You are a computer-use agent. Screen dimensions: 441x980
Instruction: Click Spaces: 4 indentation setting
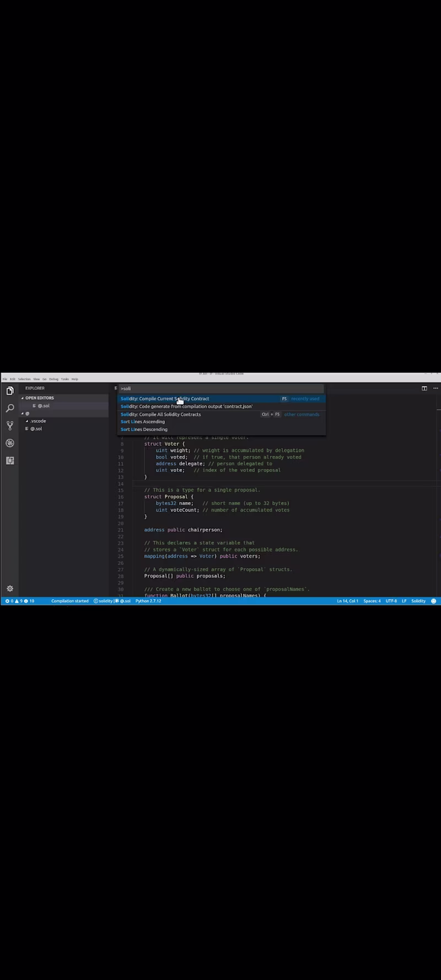[372, 601]
